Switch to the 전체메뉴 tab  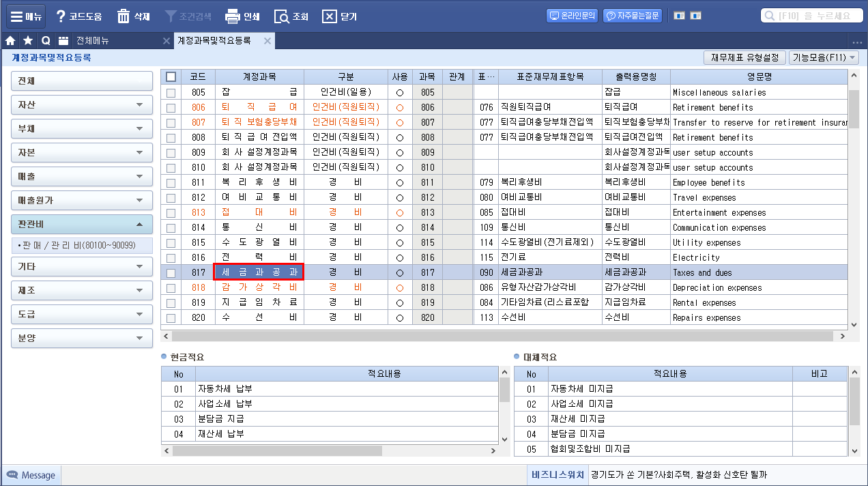tap(93, 41)
